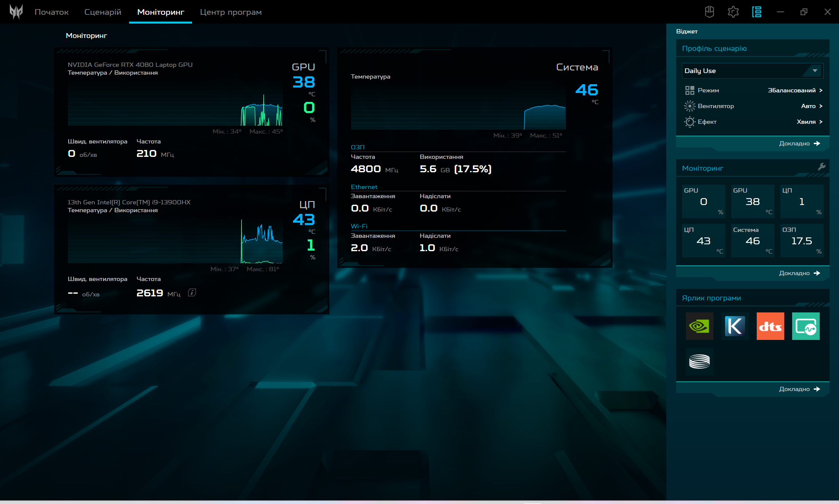Click the Predator logo icon
The height and width of the screenshot is (504, 839).
click(x=16, y=11)
